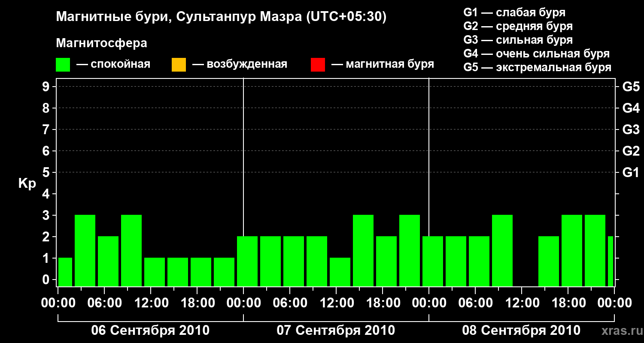The image size is (644, 343).
Task: Click the "— спокойная" legend label
Action: [x=113, y=65]
